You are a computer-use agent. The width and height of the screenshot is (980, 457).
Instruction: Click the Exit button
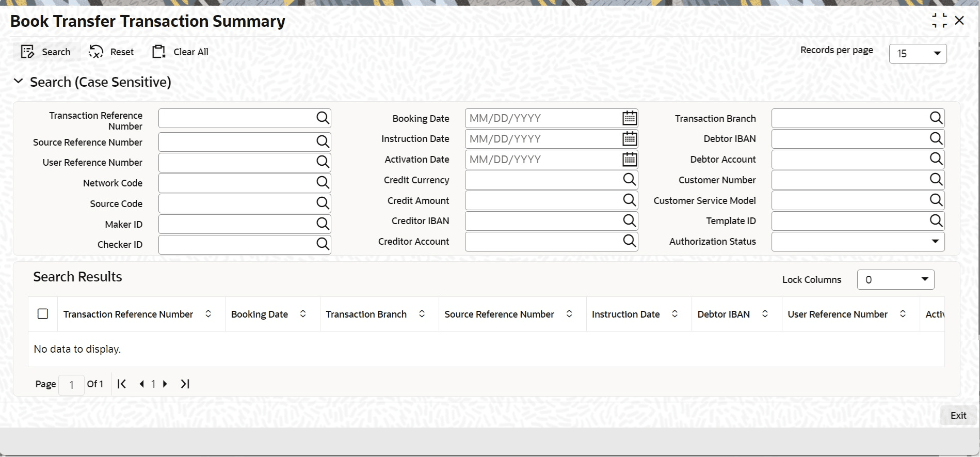point(958,416)
